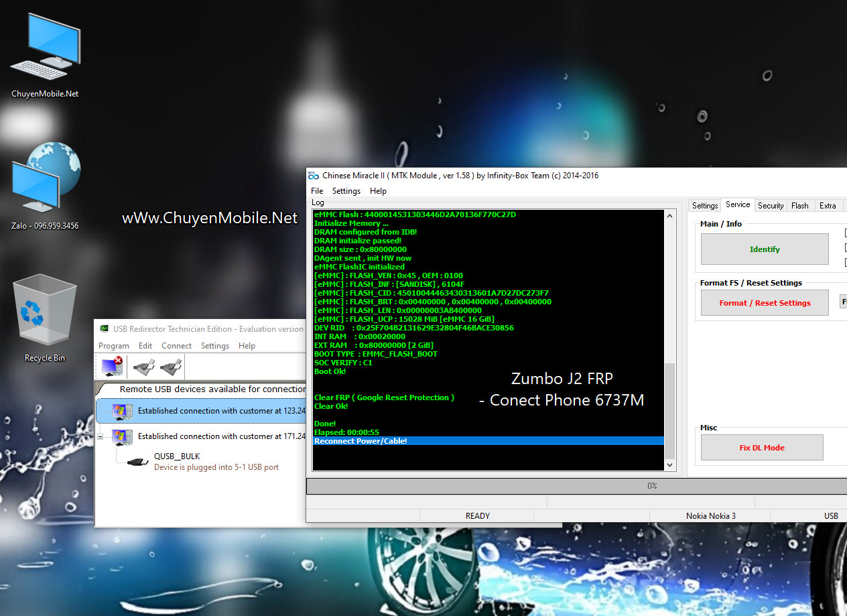Click the 'SOC VERIFY : C1' log line
The height and width of the screenshot is (616, 847).
click(343, 363)
